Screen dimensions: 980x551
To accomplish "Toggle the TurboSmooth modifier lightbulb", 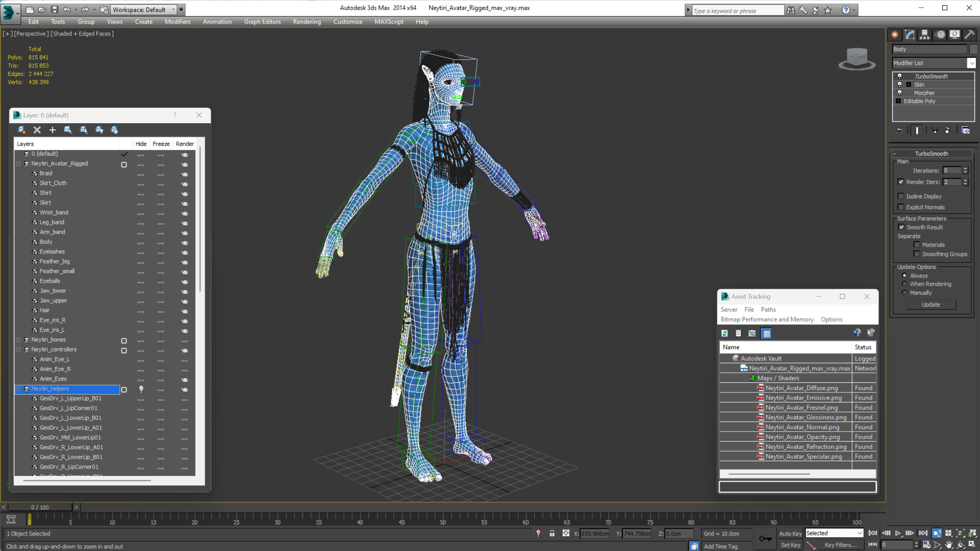I will click(900, 76).
